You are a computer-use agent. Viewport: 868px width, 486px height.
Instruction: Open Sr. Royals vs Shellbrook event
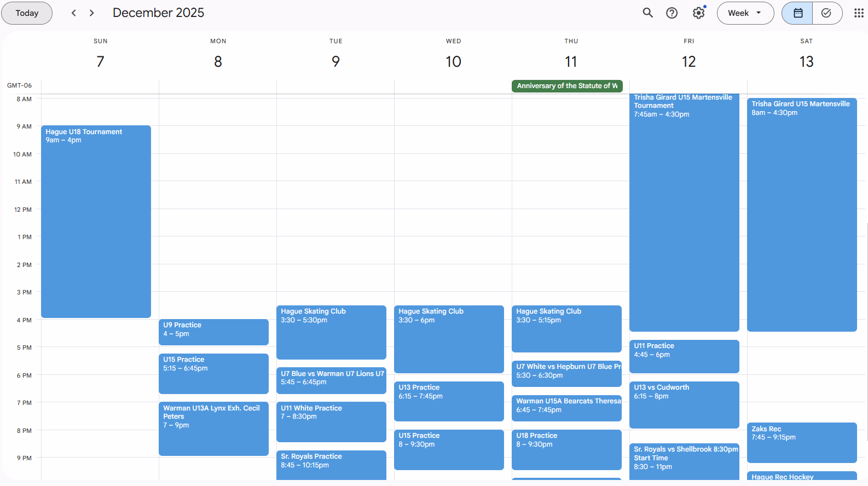[x=684, y=460]
